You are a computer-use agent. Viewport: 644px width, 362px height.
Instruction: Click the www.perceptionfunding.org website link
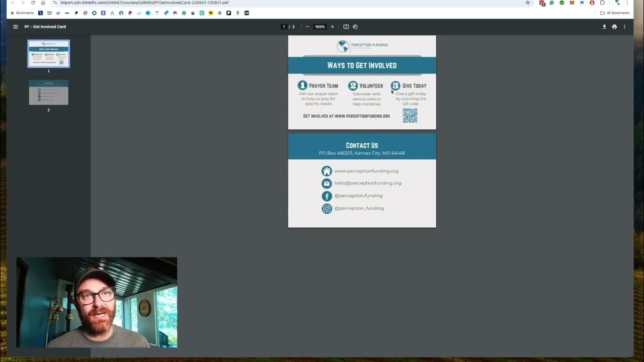tap(366, 171)
